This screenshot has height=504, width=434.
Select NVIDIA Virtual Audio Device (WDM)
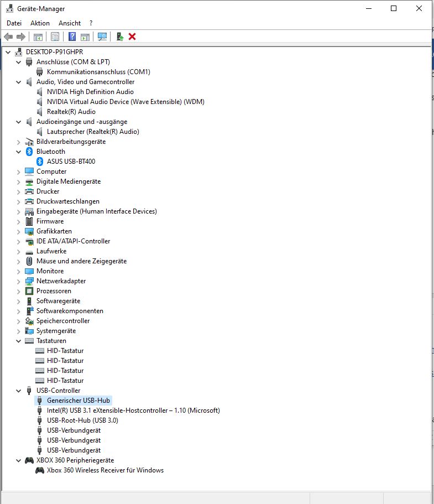[x=126, y=102]
